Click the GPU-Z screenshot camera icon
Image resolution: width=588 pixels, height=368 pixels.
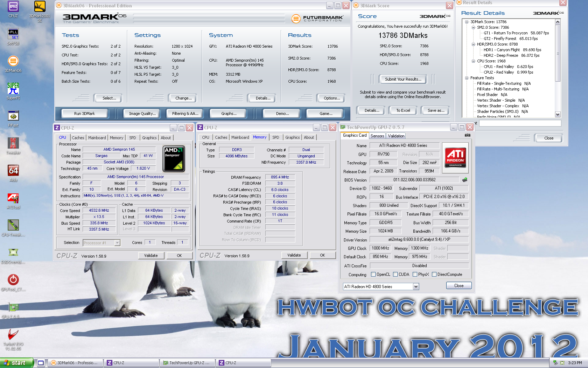pos(467,135)
